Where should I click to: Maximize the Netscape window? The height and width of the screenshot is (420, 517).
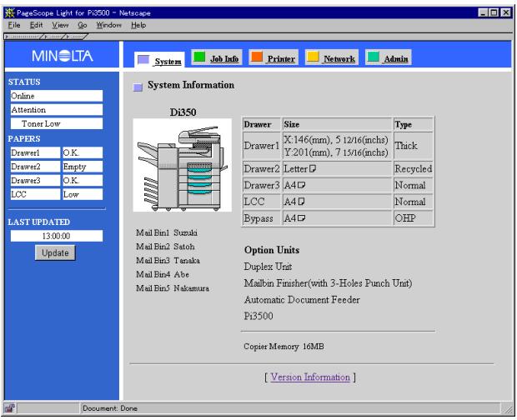(494, 12)
